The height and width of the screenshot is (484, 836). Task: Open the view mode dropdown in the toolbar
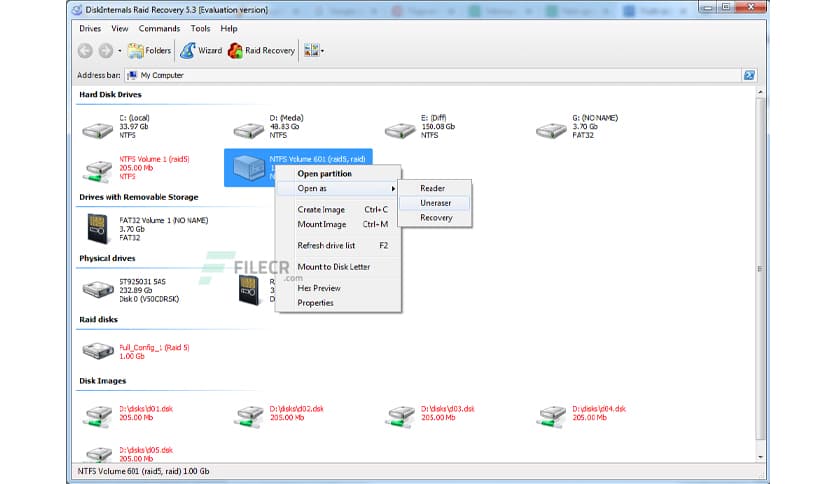[x=314, y=51]
